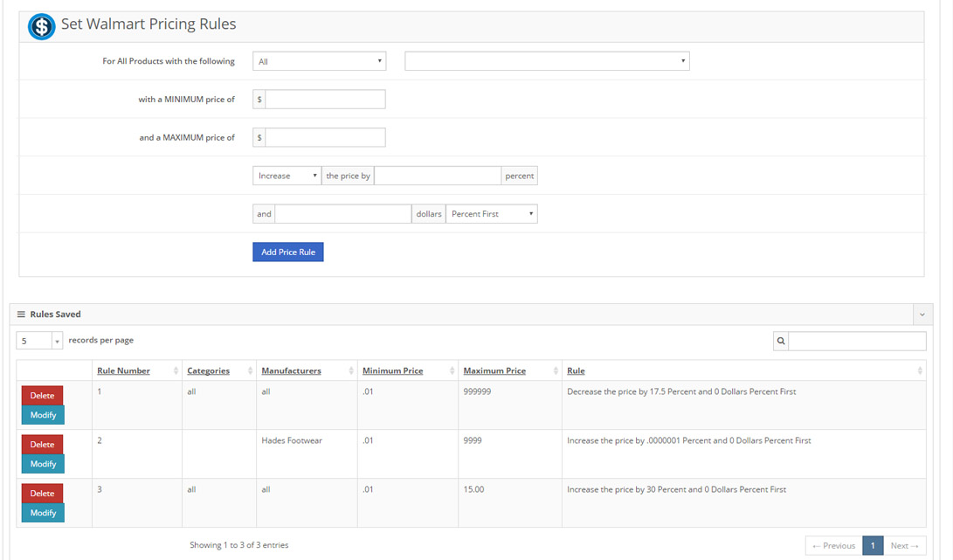Click the magnifier search icon in Rules Saved
Image resolution: width=953 pixels, height=560 pixels.
click(x=781, y=341)
